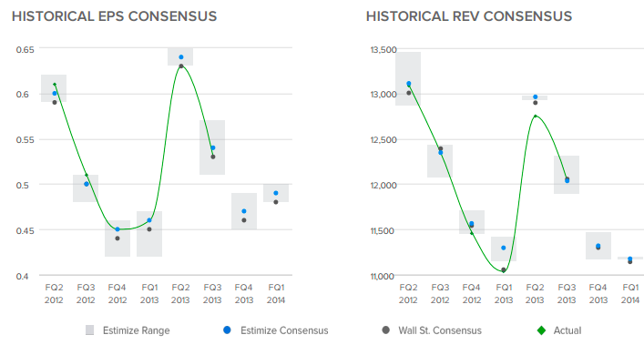644x345 pixels.
Task: Click the Actual legend label
Action: tap(567, 330)
